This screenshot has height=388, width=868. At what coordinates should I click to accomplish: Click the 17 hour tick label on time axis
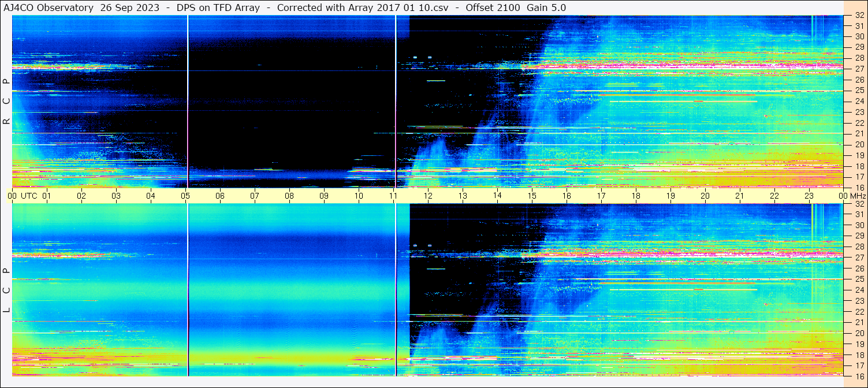pyautogui.click(x=601, y=196)
